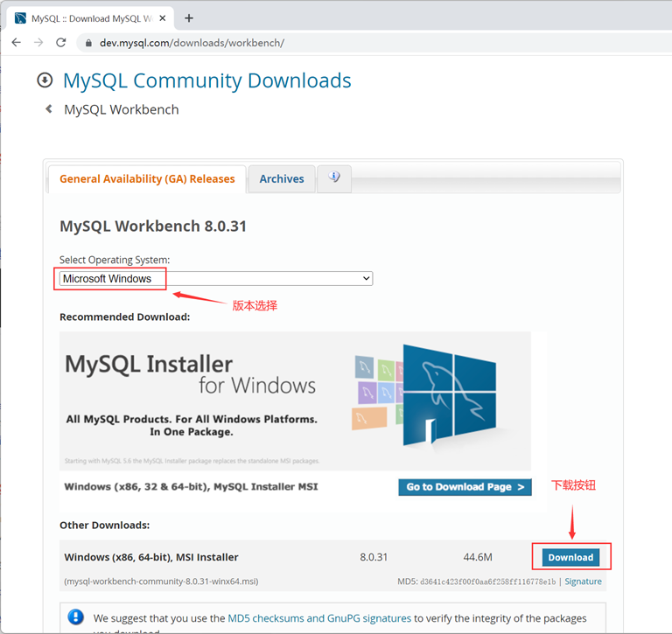
Task: Click the filename mysql-workbench-community-8.0.31-winx64.msi
Action: (x=161, y=582)
